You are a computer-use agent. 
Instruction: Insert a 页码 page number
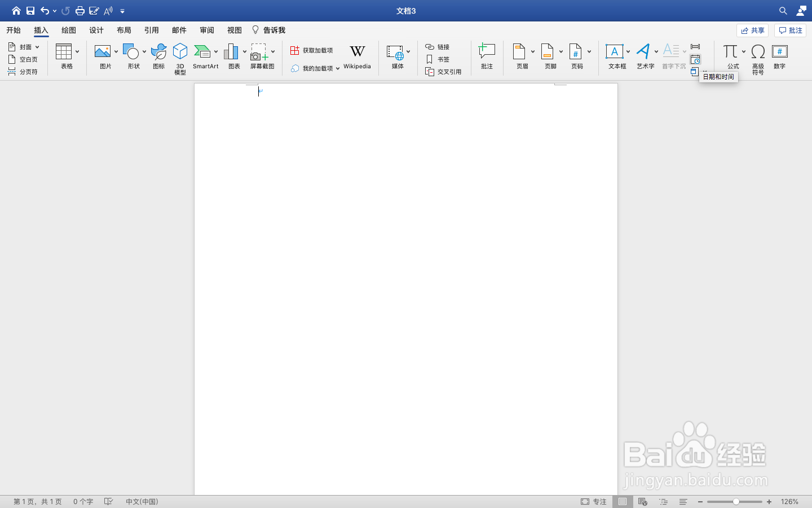pos(576,56)
